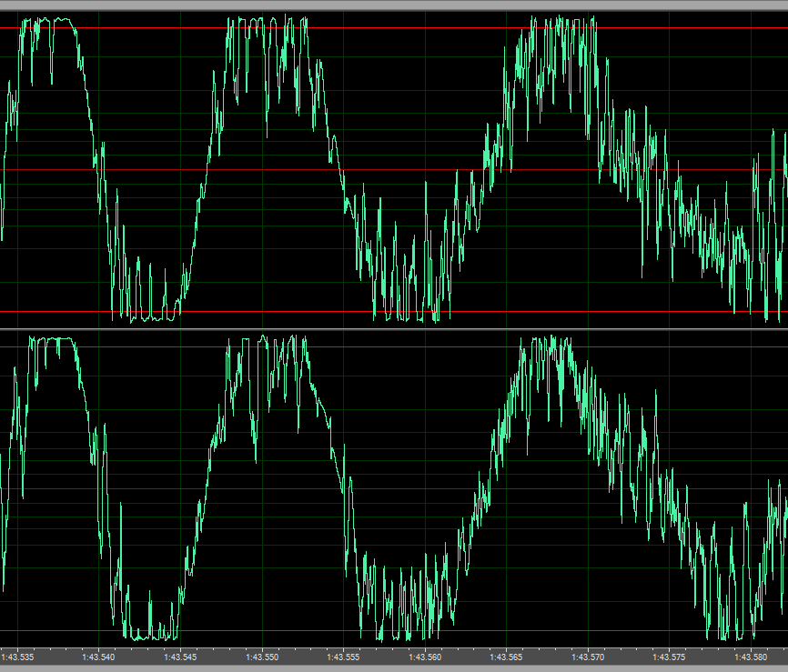The image size is (788, 672).
Task: Click the 1:43.535 mark on the time ruler
Action: coord(18,656)
